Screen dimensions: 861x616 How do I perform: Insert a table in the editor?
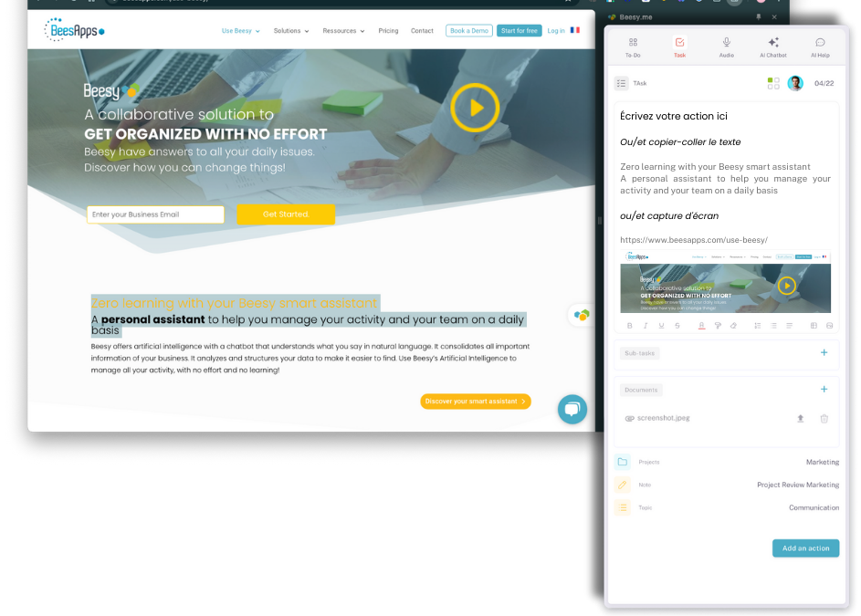click(x=814, y=326)
